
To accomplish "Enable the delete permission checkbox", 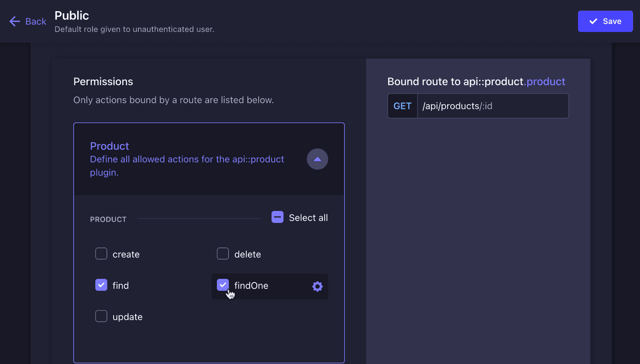I will point(223,254).
